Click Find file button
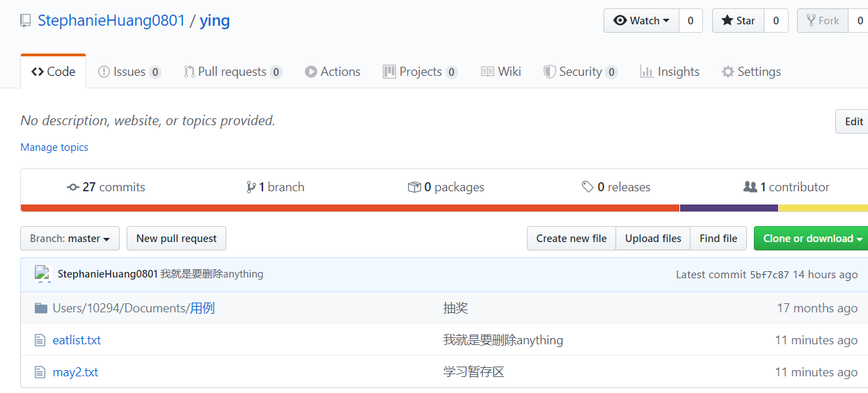The width and height of the screenshot is (868, 393). pyautogui.click(x=718, y=238)
